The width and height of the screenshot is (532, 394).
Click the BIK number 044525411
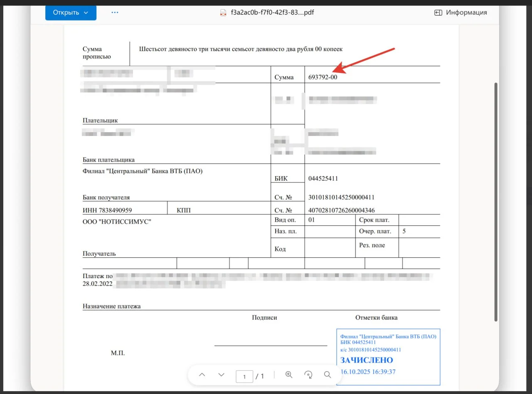pyautogui.click(x=323, y=179)
